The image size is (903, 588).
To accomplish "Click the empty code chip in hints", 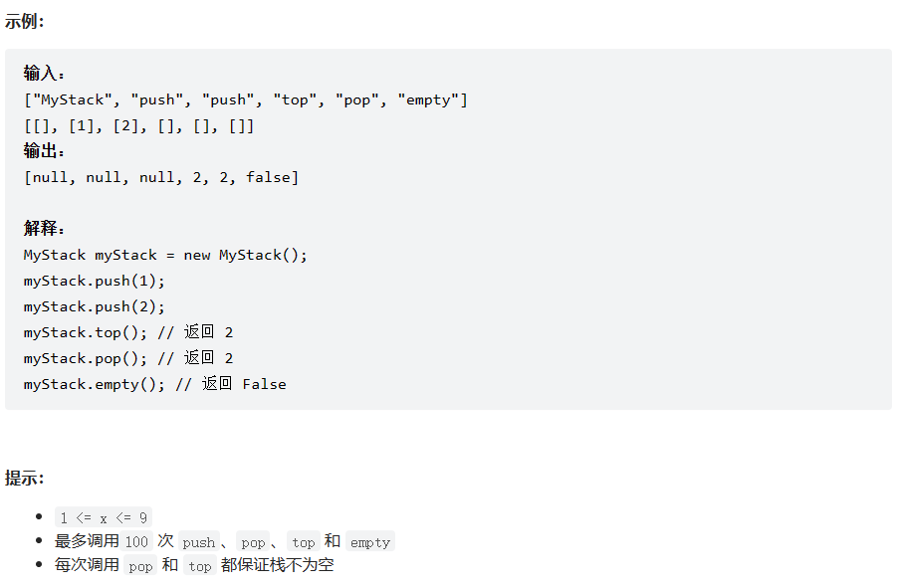I will pyautogui.click(x=370, y=541).
